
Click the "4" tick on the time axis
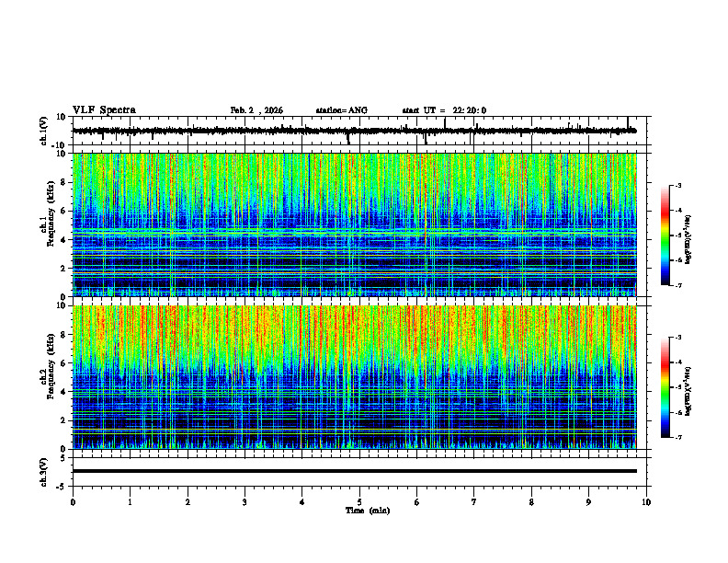point(301,502)
